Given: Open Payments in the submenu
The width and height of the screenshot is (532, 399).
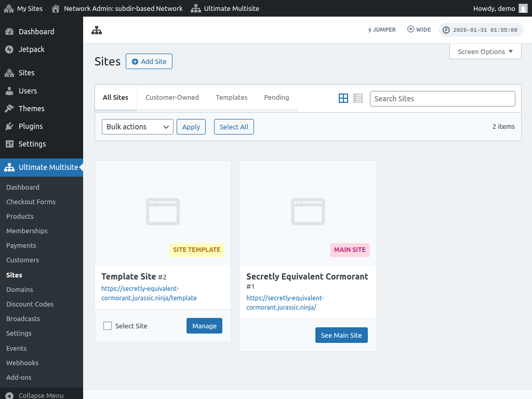Looking at the screenshot, I should click(21, 246).
